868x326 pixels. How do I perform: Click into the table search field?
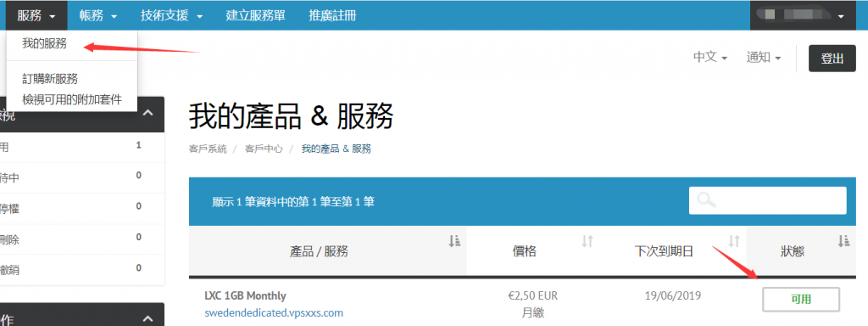767,200
